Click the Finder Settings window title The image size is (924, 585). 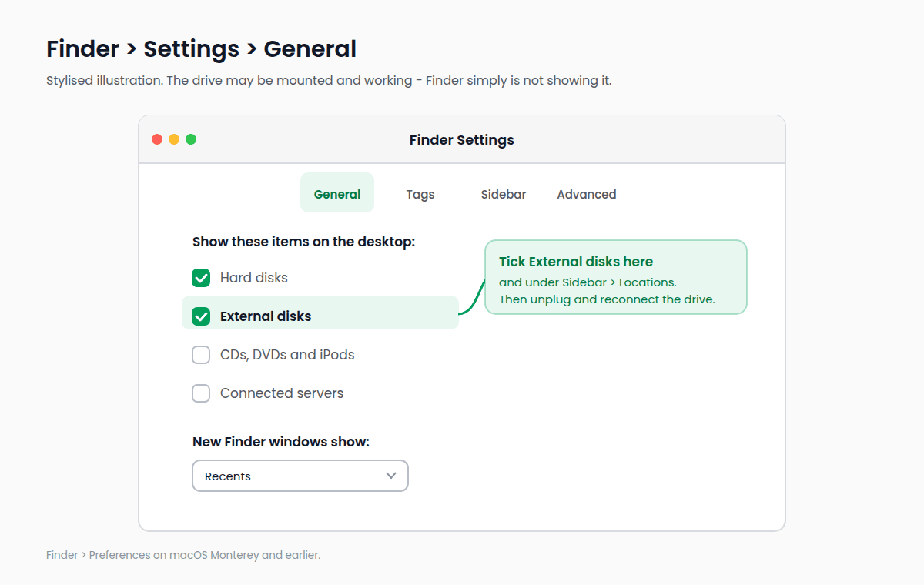point(462,140)
